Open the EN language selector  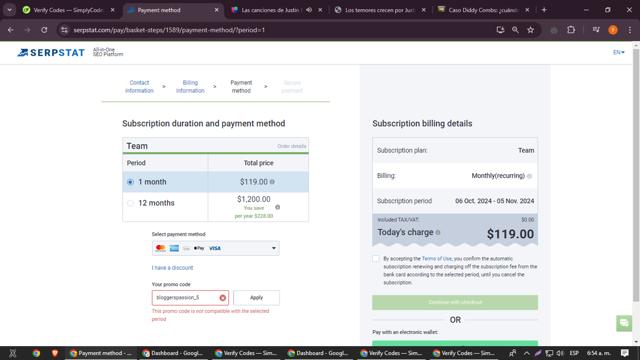coord(618,52)
